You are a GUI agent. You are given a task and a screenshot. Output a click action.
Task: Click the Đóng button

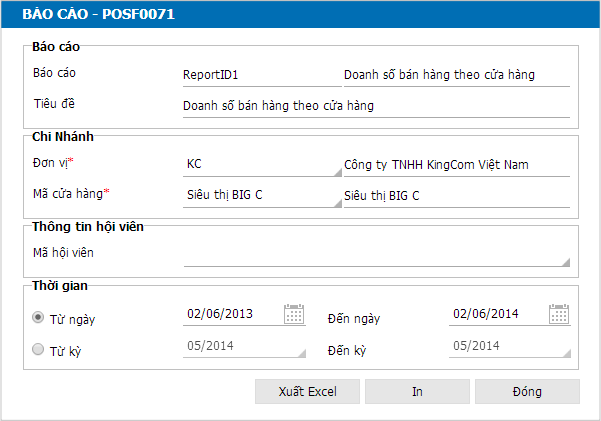527,391
